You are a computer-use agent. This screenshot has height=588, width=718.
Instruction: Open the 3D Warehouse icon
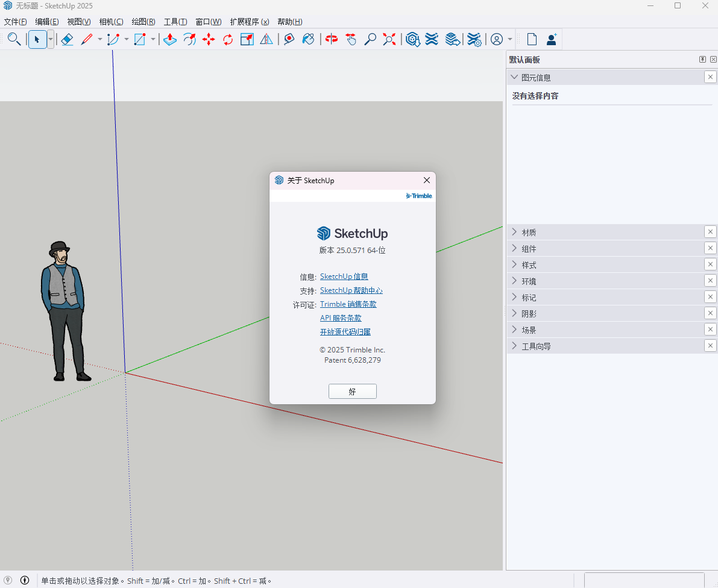pos(412,40)
